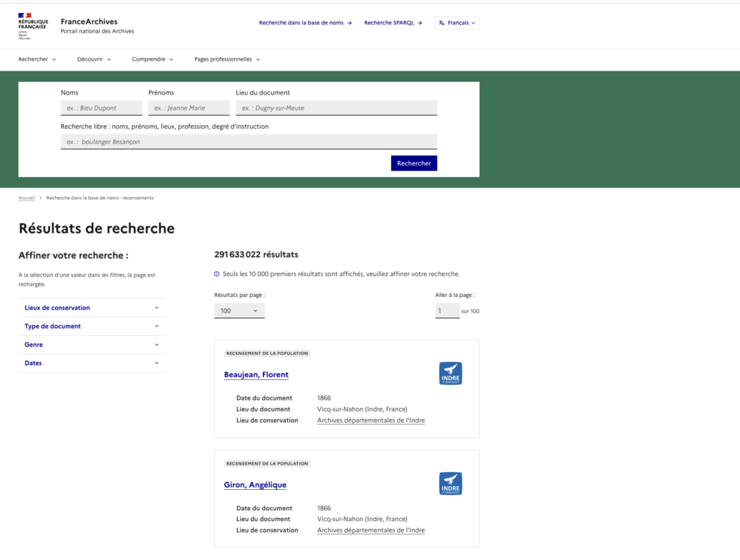Screen dimensions: 740x560
Task: Open the Français language selector
Action: 457,23
